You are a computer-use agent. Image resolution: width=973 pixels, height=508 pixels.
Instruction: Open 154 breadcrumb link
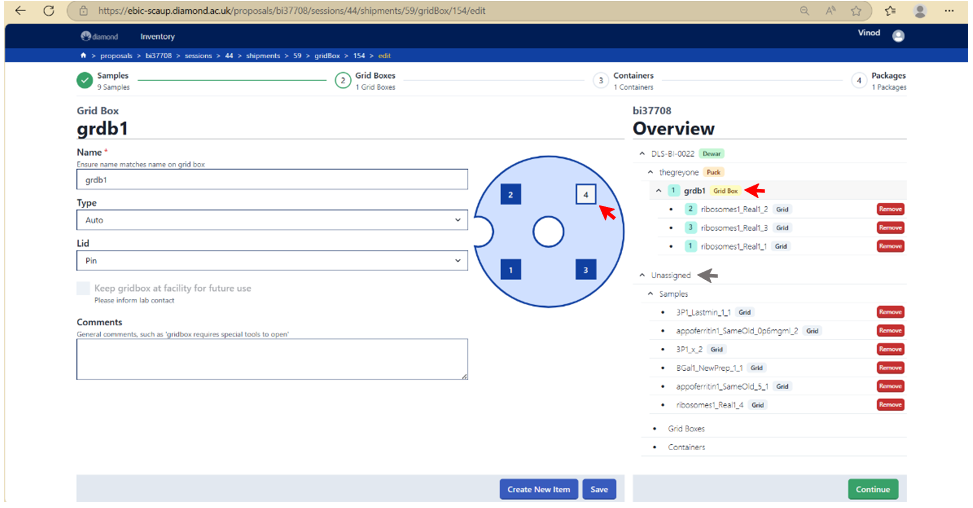[x=359, y=56]
